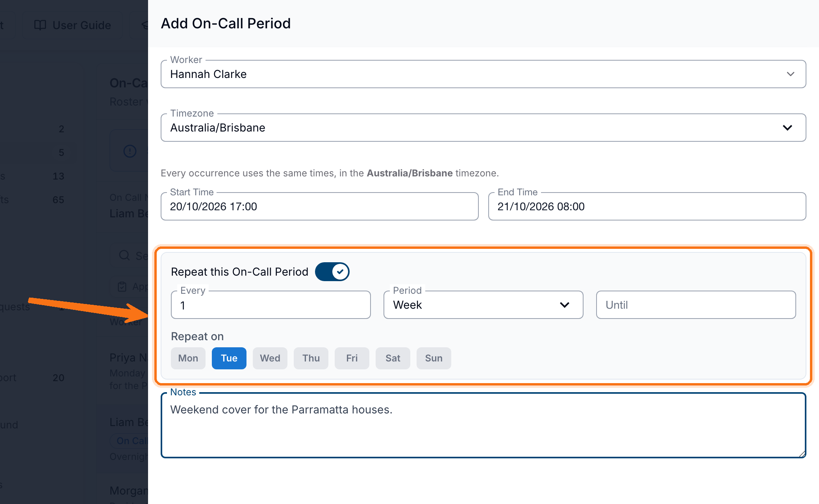Image resolution: width=819 pixels, height=504 pixels.
Task: Click into the Notes text area
Action: pyautogui.click(x=483, y=425)
